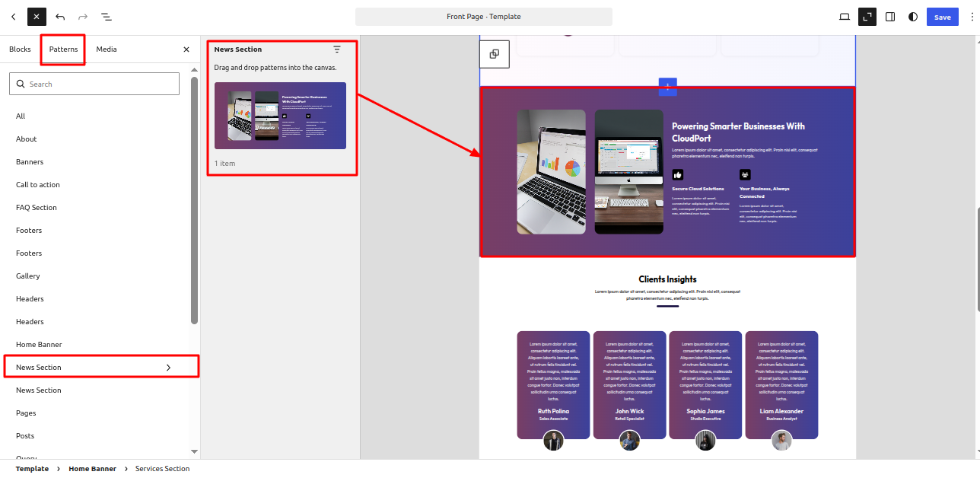Select heading 'Powering Smarter Businesses With CloudPort'
Screen dimensions: 980x478
point(738,132)
